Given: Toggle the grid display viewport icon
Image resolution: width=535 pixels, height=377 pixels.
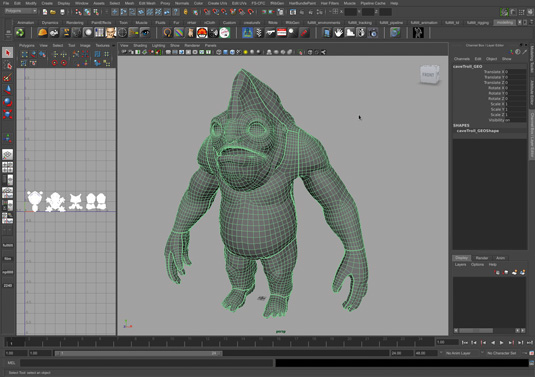Looking at the screenshot, I should pyautogui.click(x=168, y=52).
